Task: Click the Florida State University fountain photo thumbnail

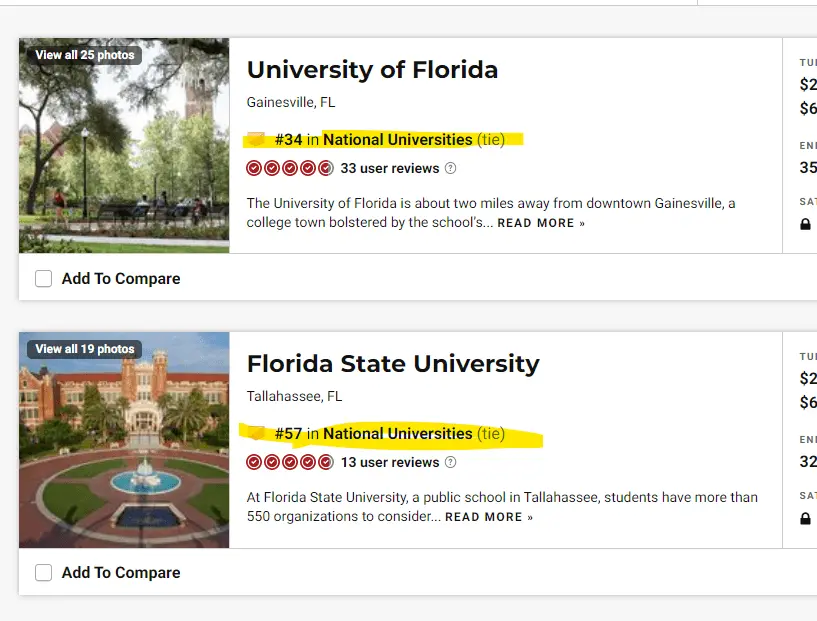Action: coord(124,455)
